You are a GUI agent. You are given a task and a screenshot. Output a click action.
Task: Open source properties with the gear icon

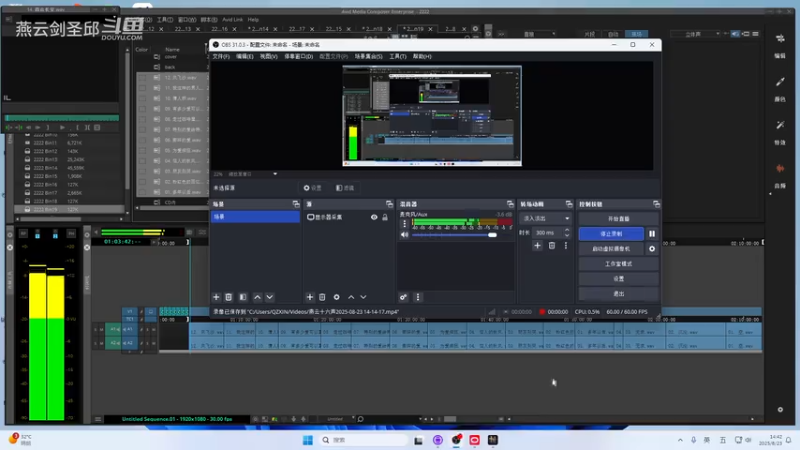(x=336, y=297)
